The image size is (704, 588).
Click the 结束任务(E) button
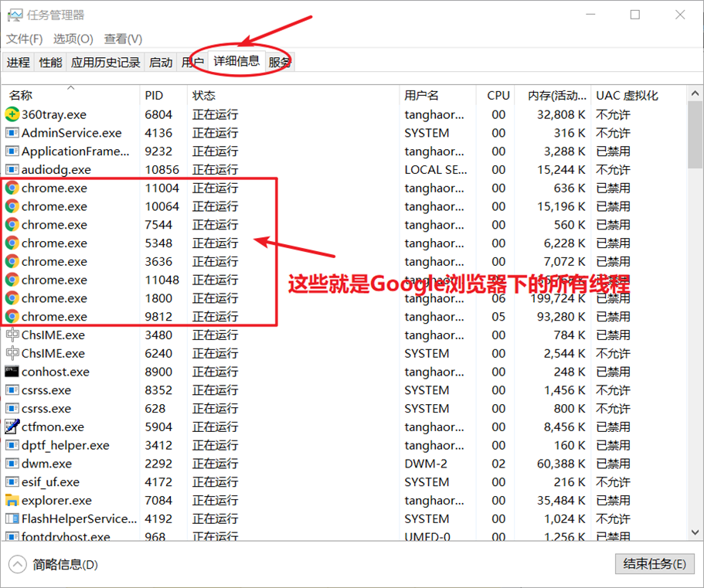(x=655, y=564)
